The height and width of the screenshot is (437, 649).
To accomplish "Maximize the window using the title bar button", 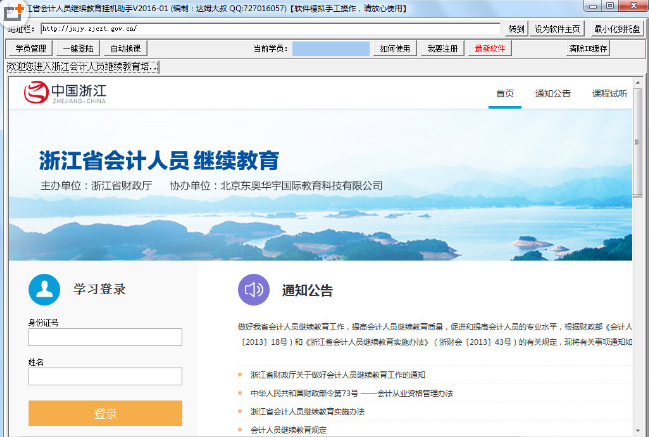I will coord(610,5).
